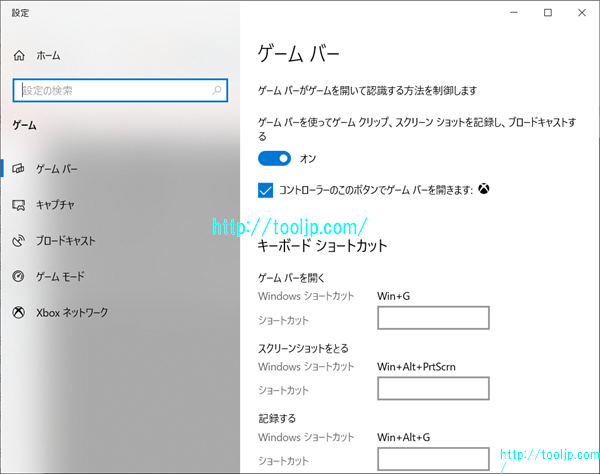This screenshot has height=474, width=600.
Task: Maximize the 設定 window
Action: tap(548, 13)
